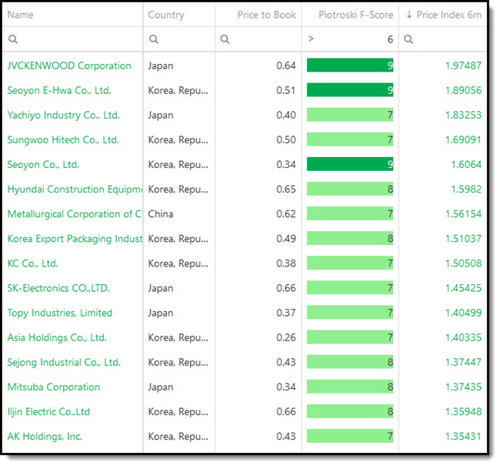The height and width of the screenshot is (465, 500).
Task: Open the greater-than filter operator for Piotroski F-Score
Action: (311, 39)
